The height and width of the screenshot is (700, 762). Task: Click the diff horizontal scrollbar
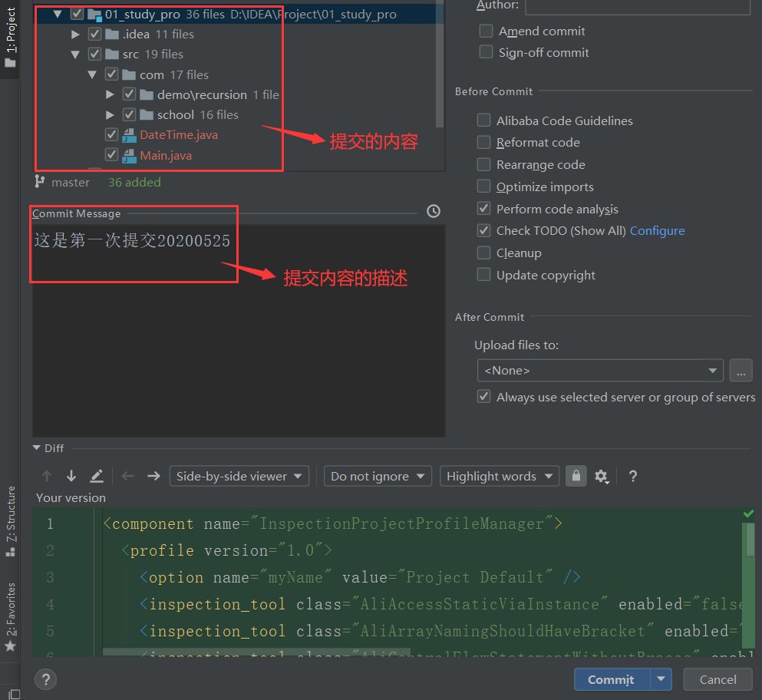[256, 652]
